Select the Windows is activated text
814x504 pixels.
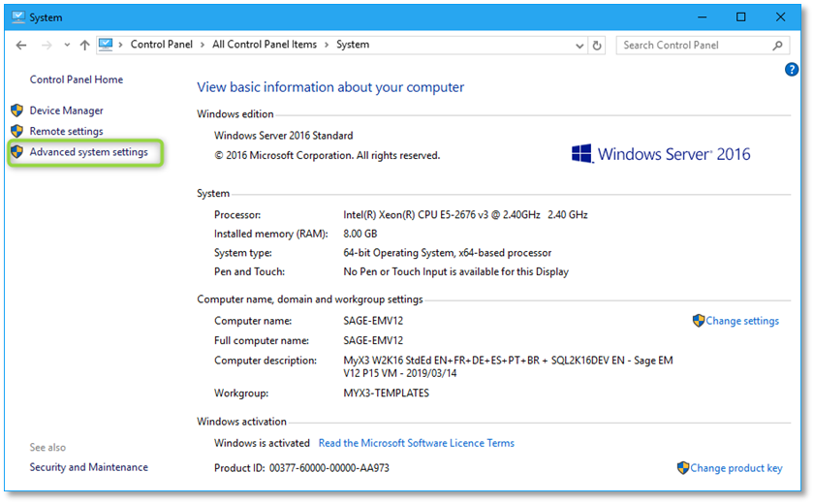[x=262, y=443]
